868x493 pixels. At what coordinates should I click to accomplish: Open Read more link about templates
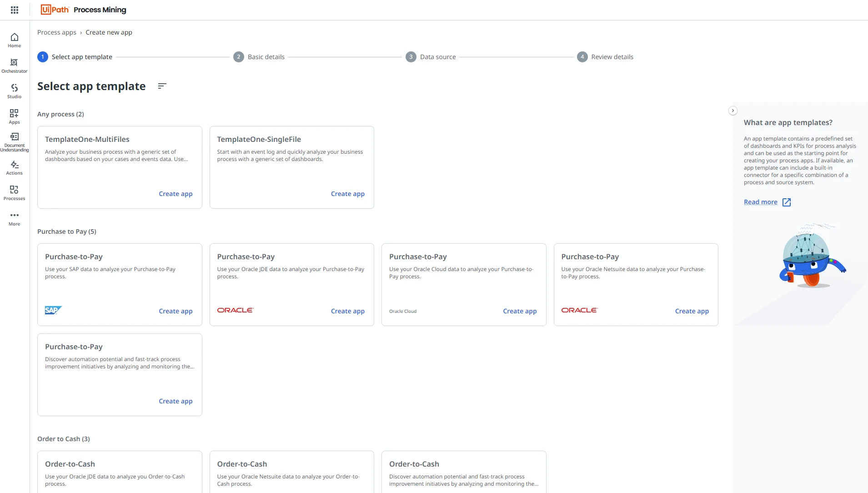click(x=761, y=202)
